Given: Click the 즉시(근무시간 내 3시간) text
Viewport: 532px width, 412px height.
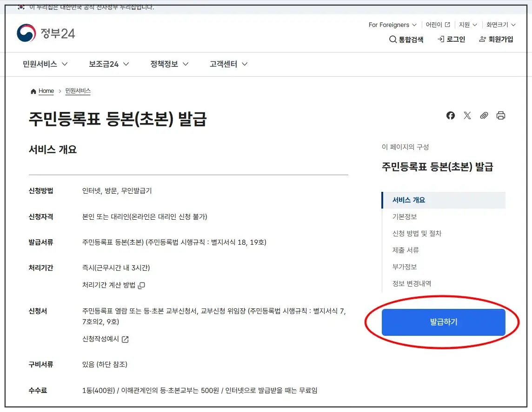Looking at the screenshot, I should click(x=116, y=268).
